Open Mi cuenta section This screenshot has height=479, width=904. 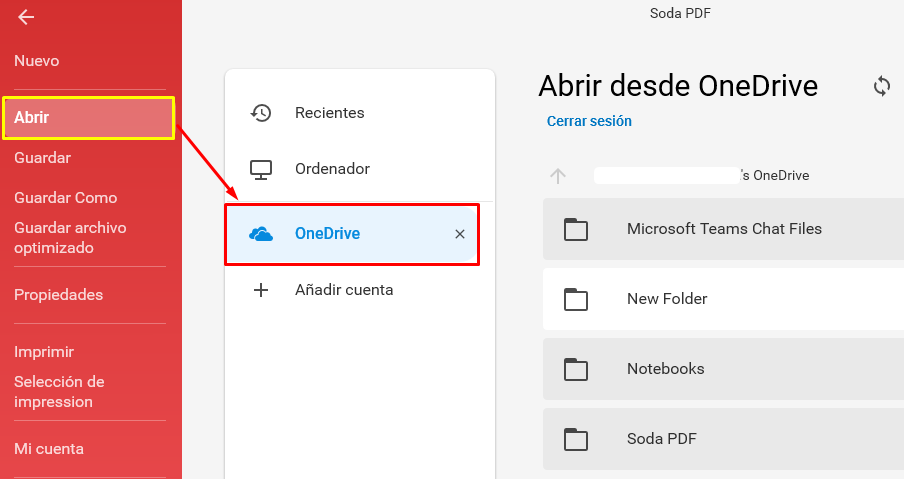coord(48,448)
